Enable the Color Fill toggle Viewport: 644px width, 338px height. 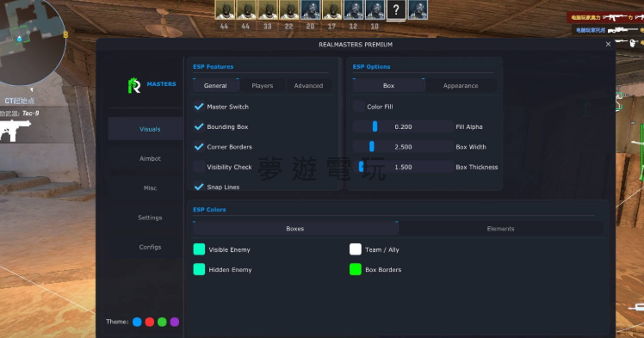pyautogui.click(x=358, y=107)
